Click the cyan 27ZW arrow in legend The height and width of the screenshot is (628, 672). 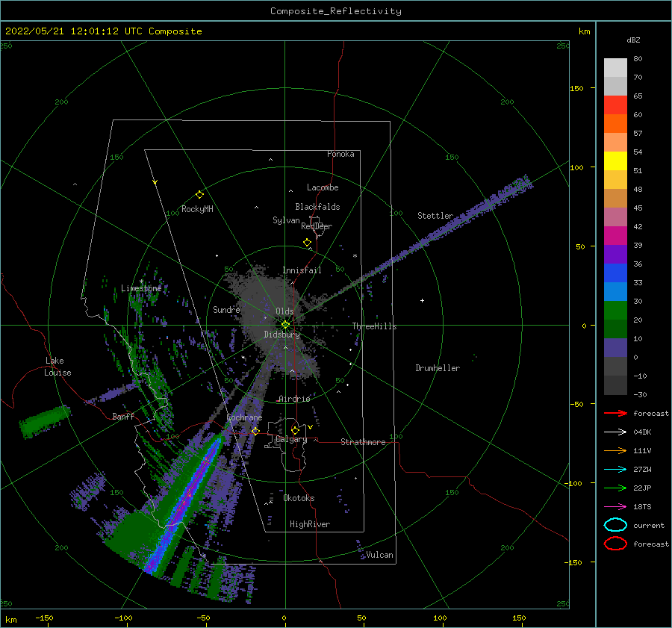click(x=615, y=470)
